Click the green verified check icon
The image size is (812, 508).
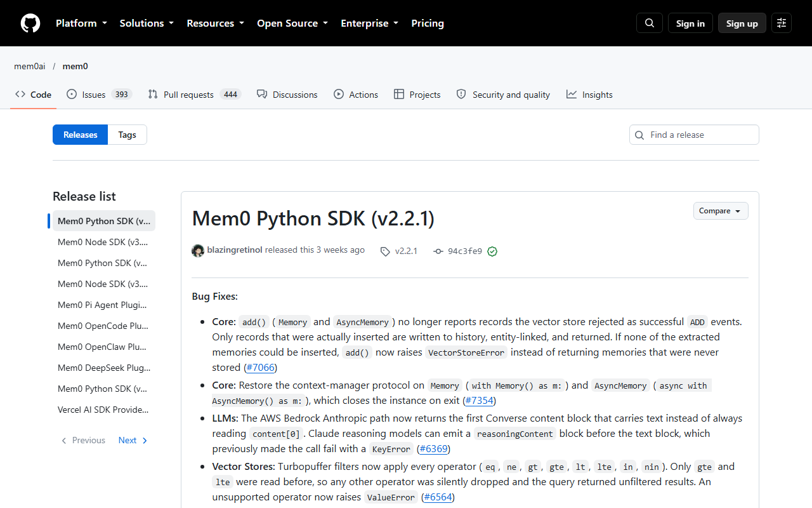pos(492,251)
